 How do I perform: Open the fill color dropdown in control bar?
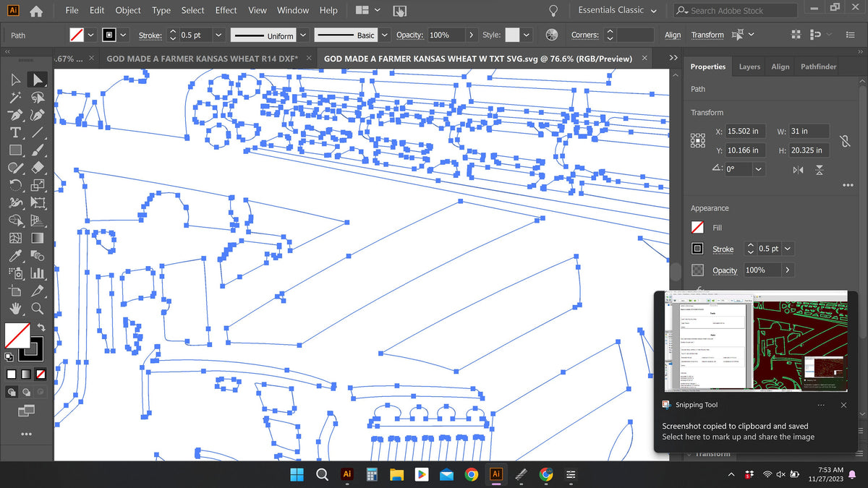(x=90, y=35)
